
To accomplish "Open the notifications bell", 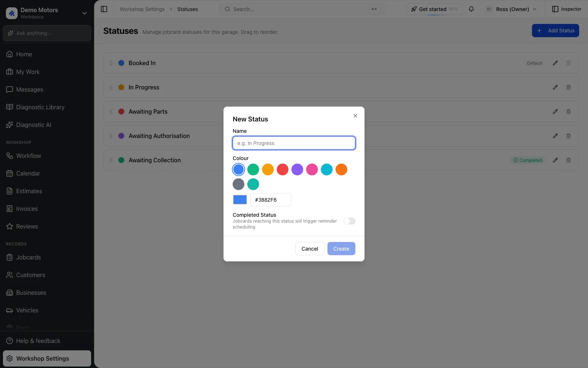I will coord(471,9).
